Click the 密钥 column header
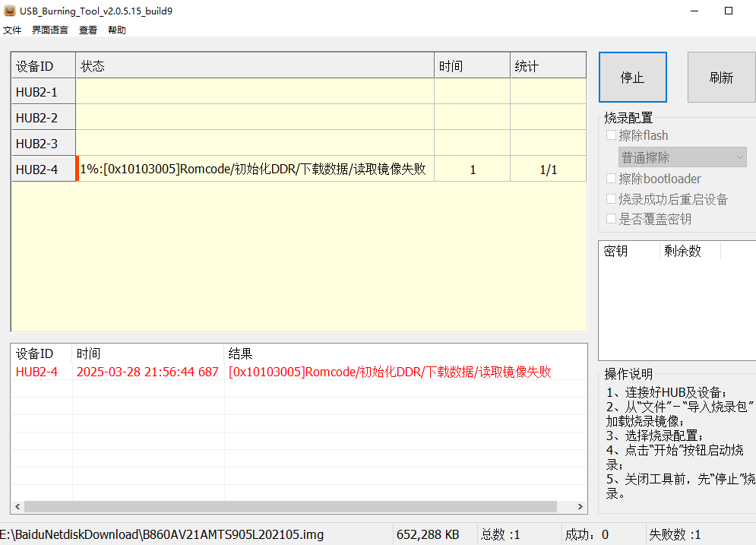Image resolution: width=756 pixels, height=545 pixels. click(615, 251)
